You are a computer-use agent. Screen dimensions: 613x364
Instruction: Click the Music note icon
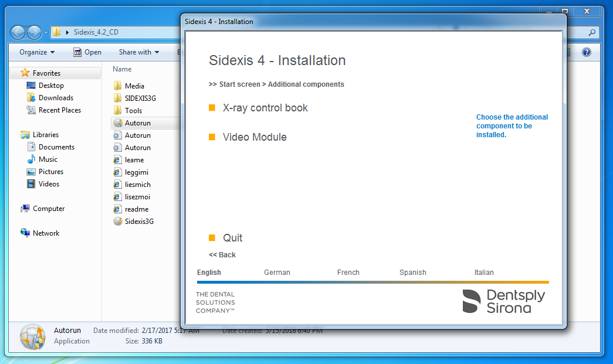(31, 159)
